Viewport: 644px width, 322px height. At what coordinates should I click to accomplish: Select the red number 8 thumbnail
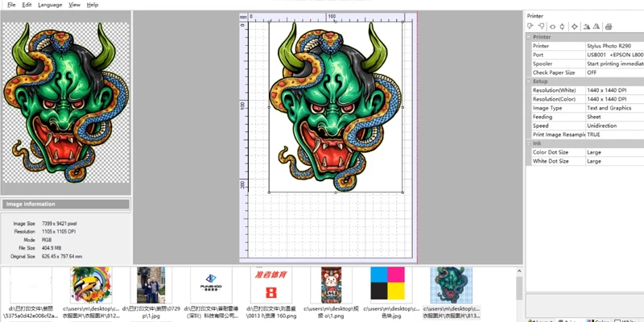tap(271, 285)
